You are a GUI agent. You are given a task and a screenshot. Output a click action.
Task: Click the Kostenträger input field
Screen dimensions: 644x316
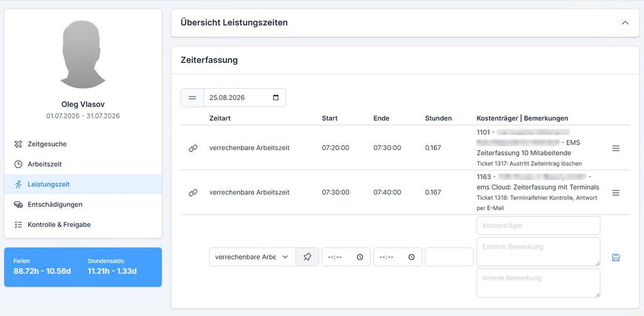click(x=538, y=226)
